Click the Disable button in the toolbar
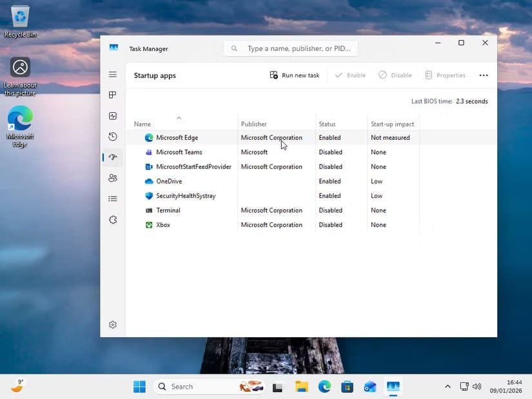The image size is (532, 399). point(395,75)
